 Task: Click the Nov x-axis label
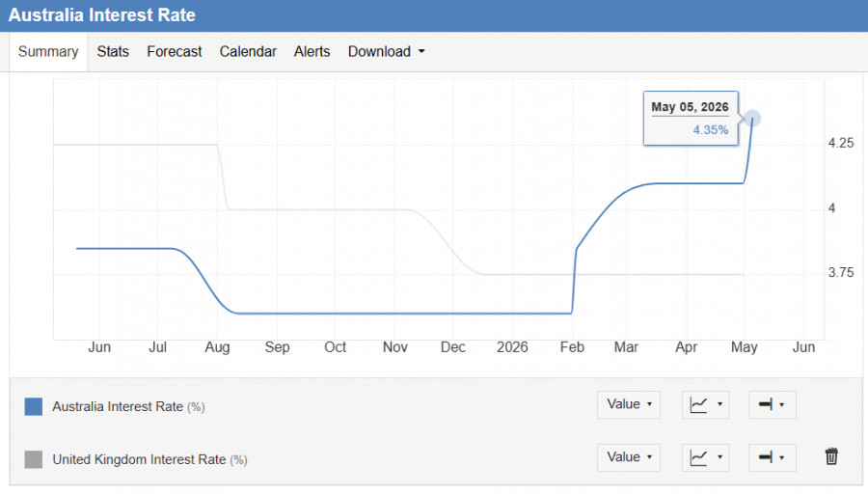click(395, 347)
